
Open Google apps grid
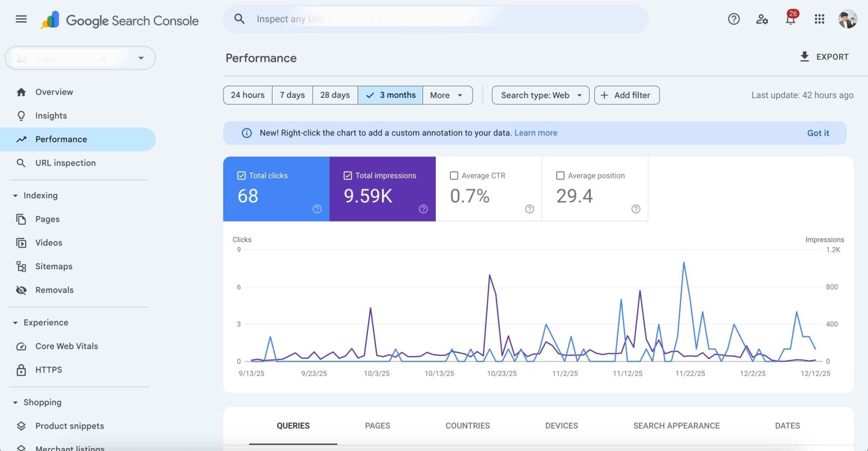pyautogui.click(x=819, y=19)
